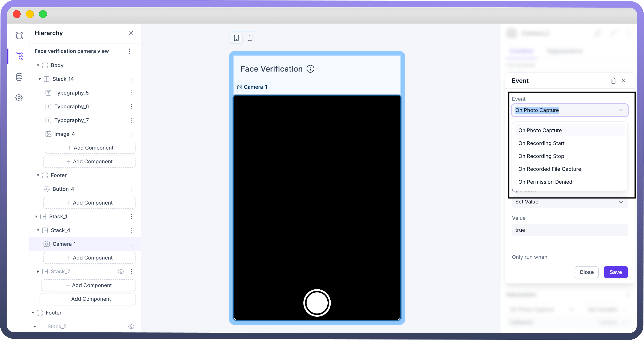
Task: Click the frame/layout icon in sidebar
Action: (x=19, y=36)
